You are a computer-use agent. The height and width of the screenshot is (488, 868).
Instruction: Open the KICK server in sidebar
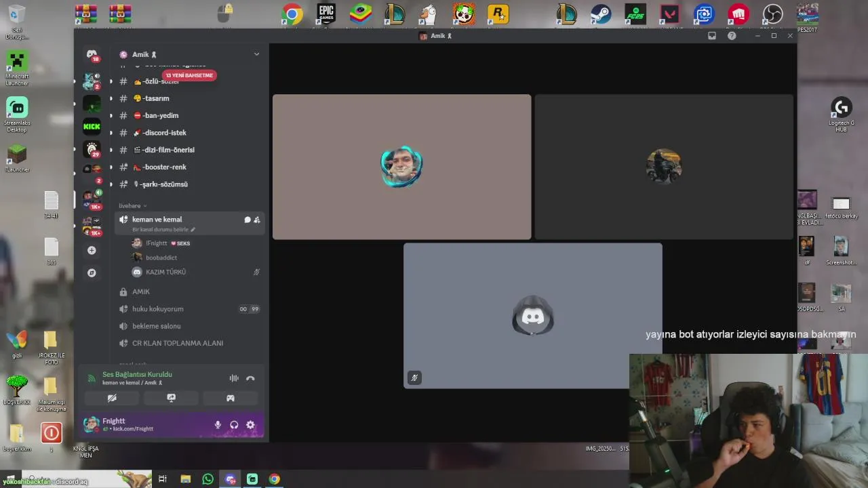pos(92,126)
